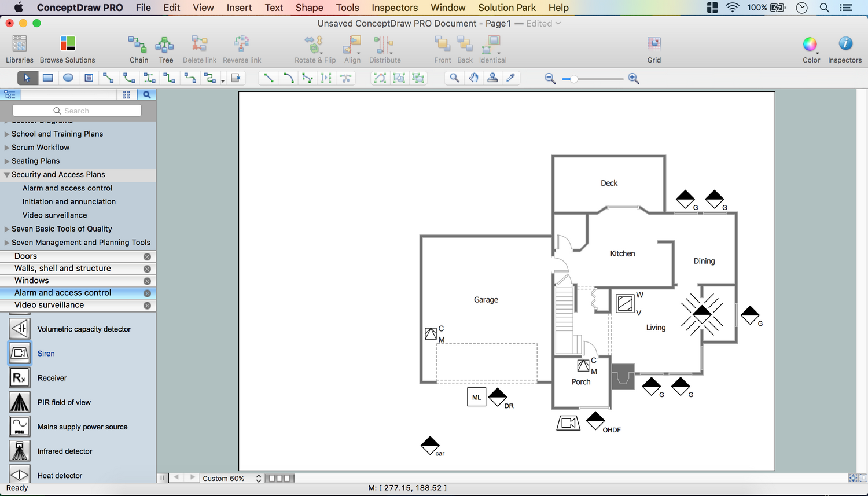Open the Solution Park menu

click(507, 8)
